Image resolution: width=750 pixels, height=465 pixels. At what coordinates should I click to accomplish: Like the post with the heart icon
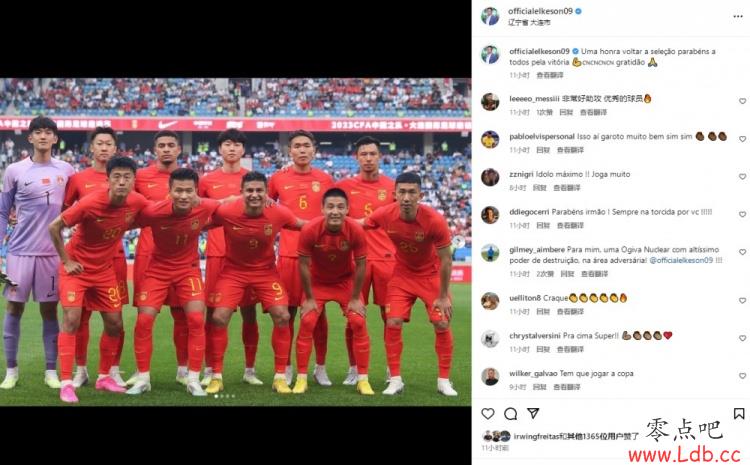pos(487,413)
